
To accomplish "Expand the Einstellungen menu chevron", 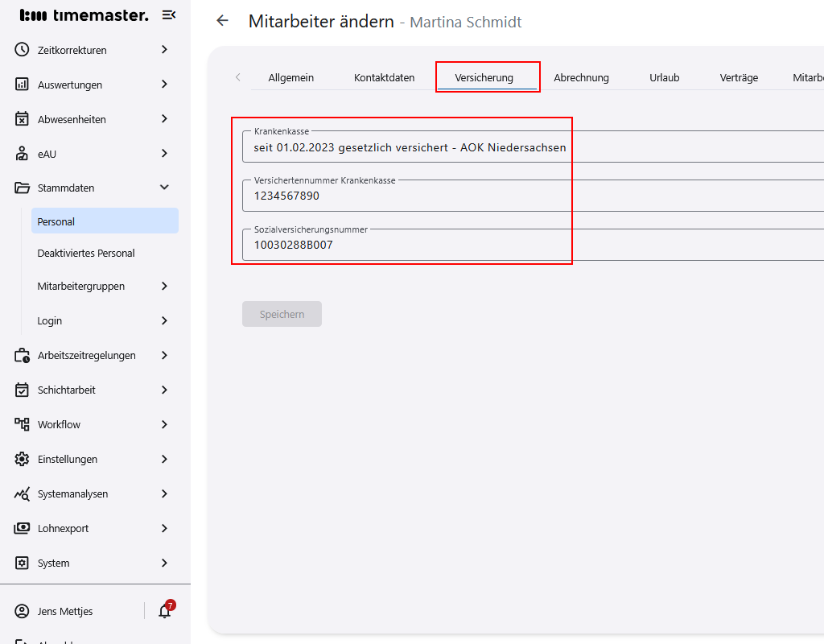I will 164,459.
